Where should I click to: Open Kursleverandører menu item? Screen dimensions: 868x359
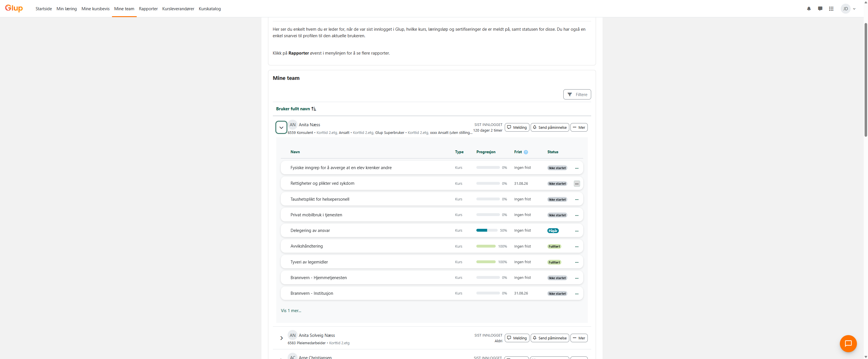[x=178, y=9]
